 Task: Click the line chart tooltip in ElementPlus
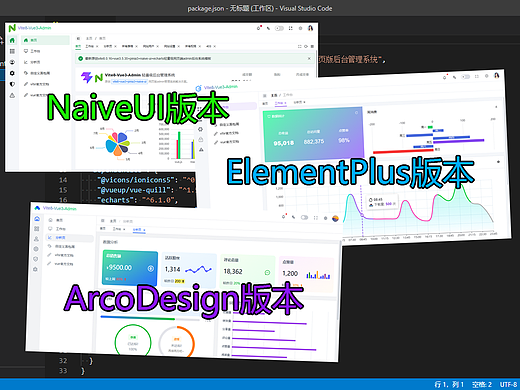[382, 202]
